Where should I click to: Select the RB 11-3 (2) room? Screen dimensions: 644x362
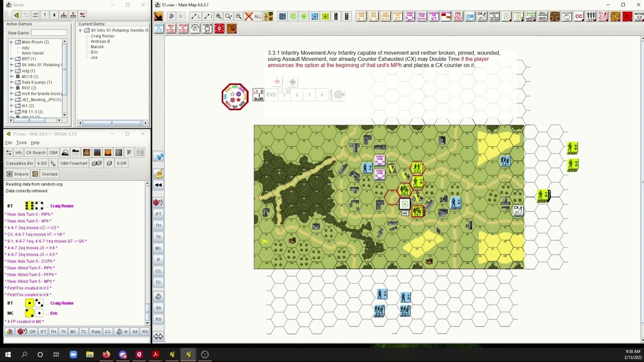[32, 112]
